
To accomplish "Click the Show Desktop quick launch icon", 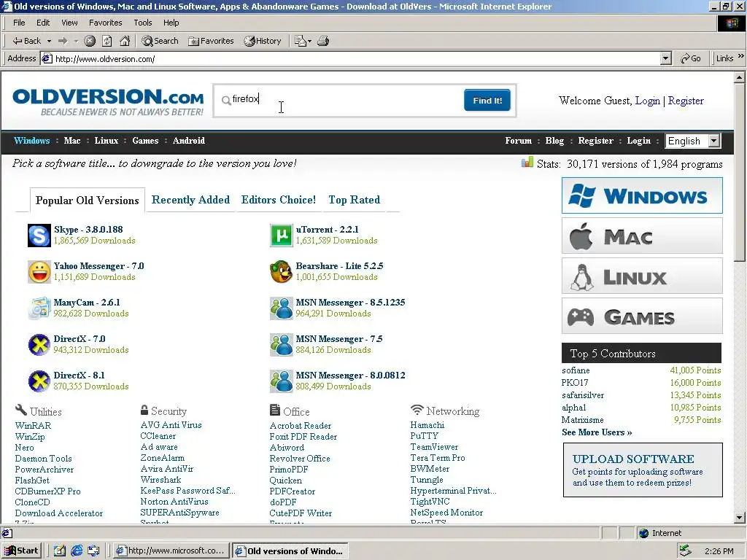I will (59, 551).
